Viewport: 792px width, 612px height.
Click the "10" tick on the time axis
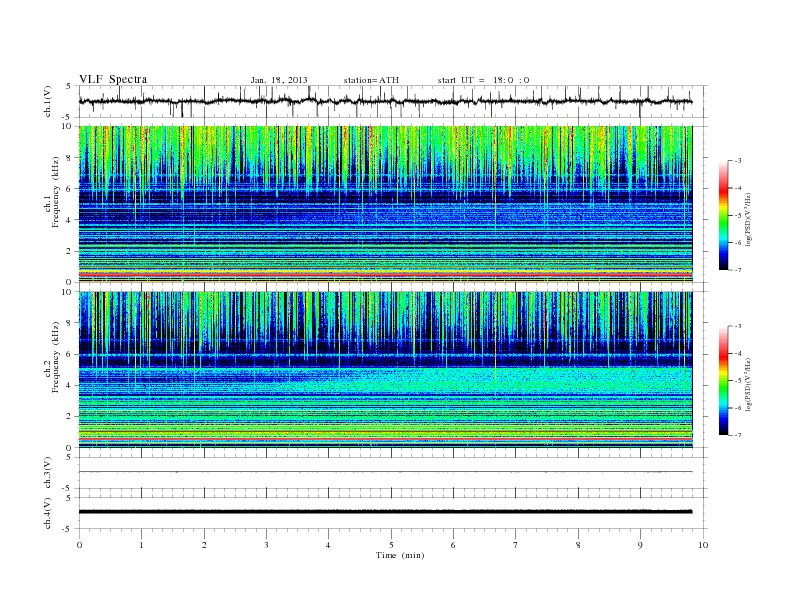pyautogui.click(x=703, y=545)
